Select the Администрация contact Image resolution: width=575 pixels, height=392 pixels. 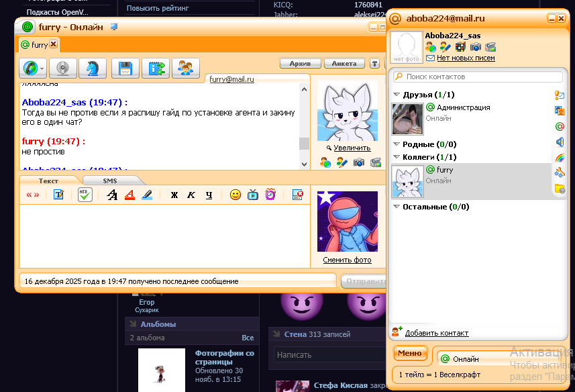471,119
